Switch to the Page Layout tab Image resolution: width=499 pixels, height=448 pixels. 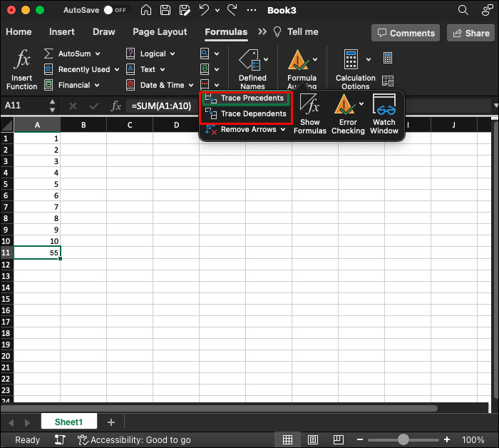(160, 32)
